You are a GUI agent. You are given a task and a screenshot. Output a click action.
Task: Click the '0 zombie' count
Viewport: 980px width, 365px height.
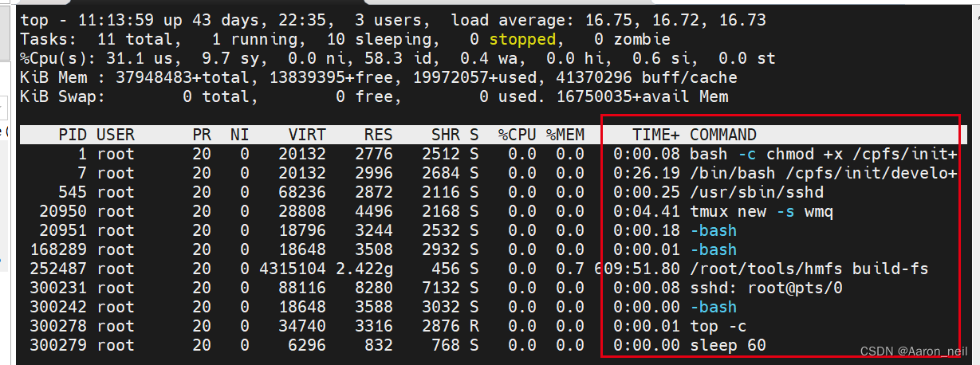[632, 39]
